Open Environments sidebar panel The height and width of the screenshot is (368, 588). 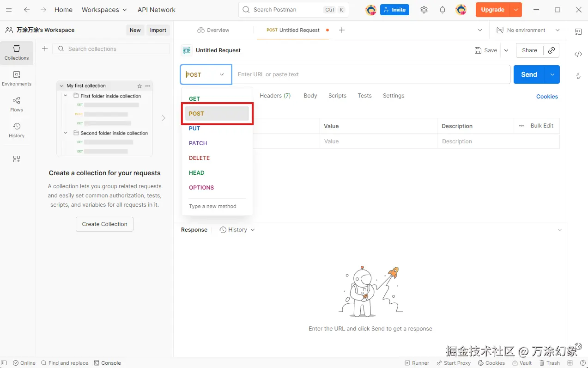pos(17,79)
